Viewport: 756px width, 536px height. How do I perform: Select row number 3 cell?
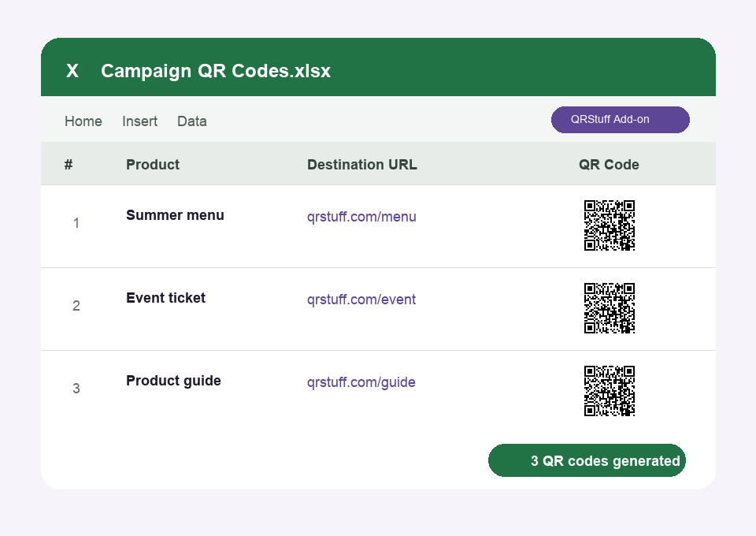click(x=76, y=389)
